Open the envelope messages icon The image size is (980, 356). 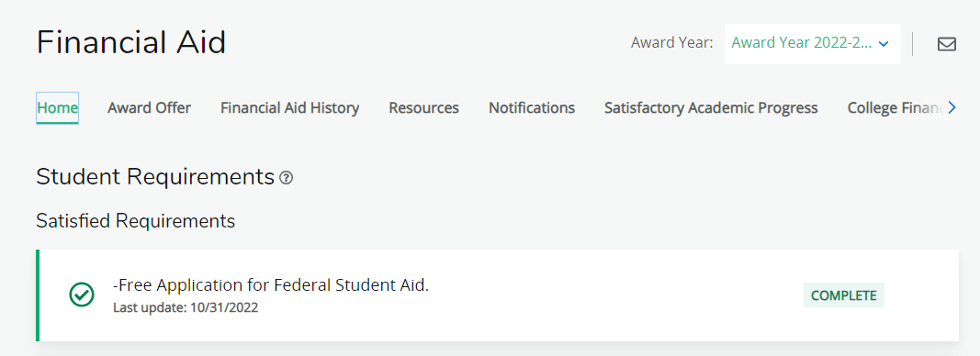click(x=946, y=44)
